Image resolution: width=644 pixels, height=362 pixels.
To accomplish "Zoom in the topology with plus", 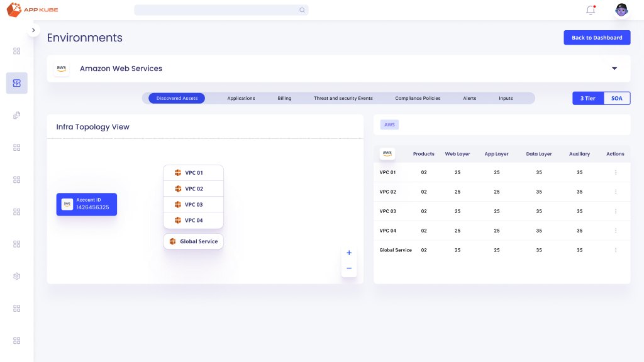I will (x=349, y=253).
